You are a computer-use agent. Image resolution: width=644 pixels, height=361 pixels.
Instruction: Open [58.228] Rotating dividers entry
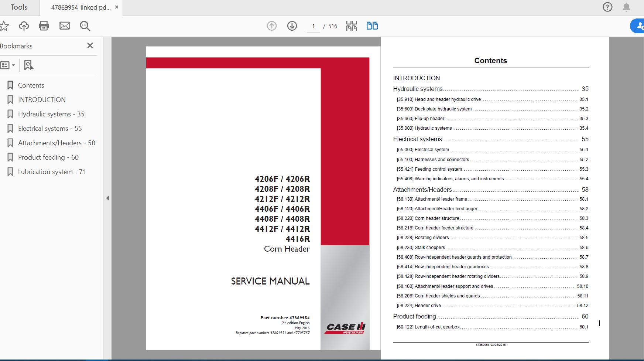point(493,238)
